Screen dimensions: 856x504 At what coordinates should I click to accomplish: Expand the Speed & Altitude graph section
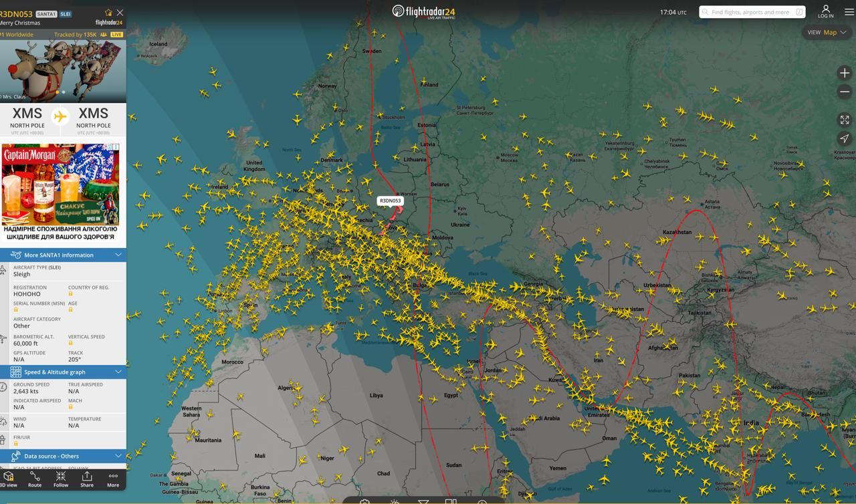(x=118, y=372)
